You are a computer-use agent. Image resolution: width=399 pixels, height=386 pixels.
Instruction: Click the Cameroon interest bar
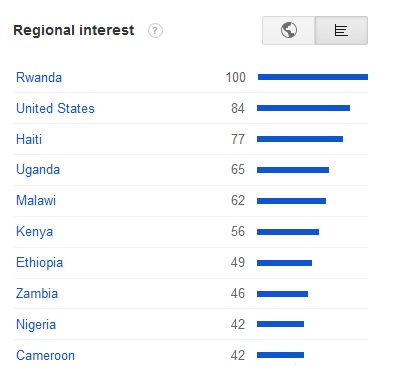tap(280, 355)
